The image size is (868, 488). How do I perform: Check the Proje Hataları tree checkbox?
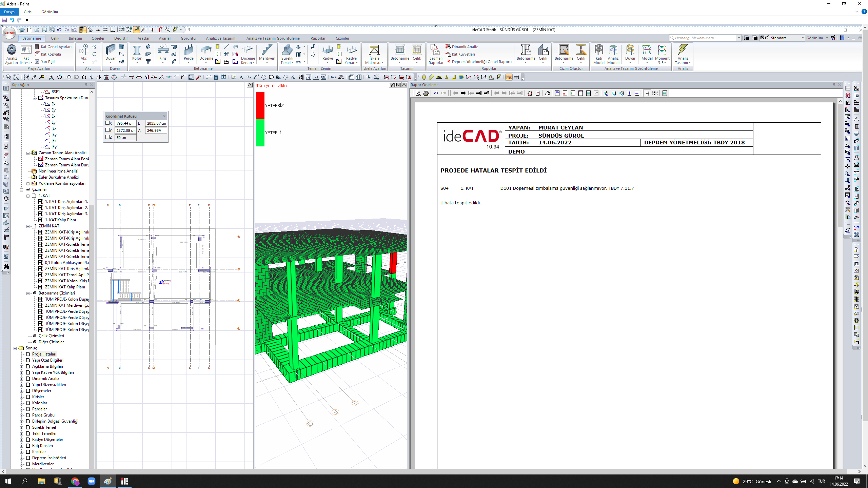pos(28,354)
